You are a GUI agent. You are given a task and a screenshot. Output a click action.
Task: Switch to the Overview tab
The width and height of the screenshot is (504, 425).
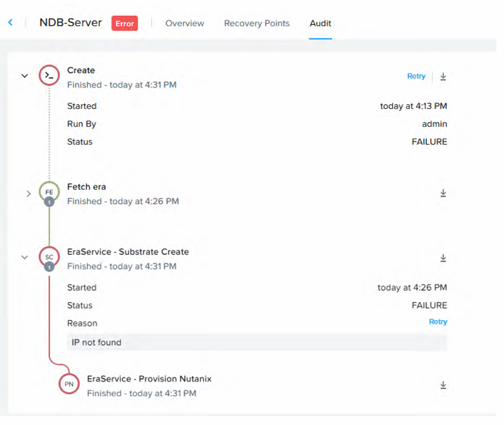pos(184,23)
